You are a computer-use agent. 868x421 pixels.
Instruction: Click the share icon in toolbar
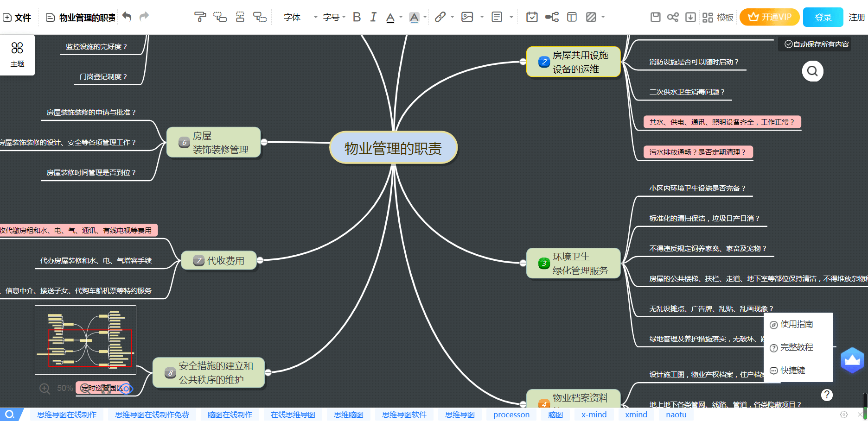[673, 17]
